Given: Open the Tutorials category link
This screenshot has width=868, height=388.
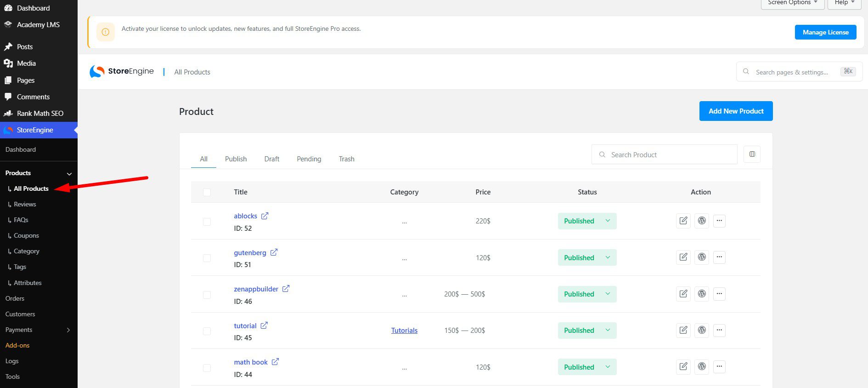Looking at the screenshot, I should tap(404, 331).
